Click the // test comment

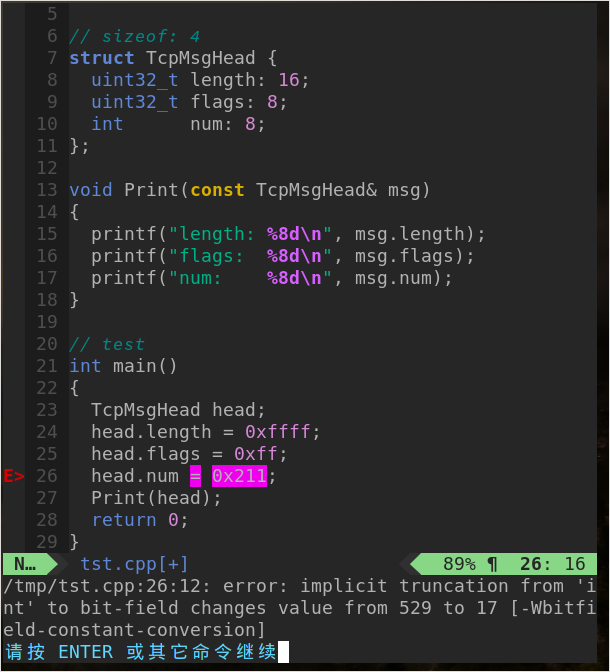click(x=107, y=344)
